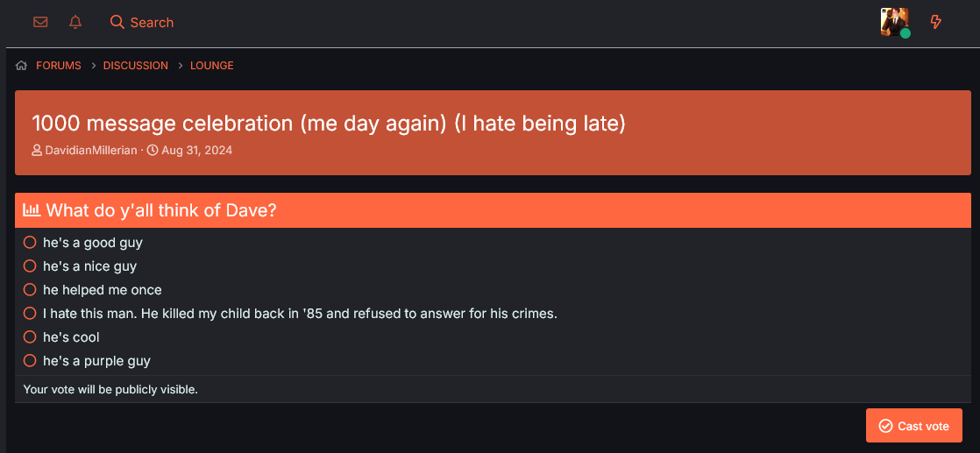
Task: Open the Lounge breadcrumb link
Action: pos(212,66)
